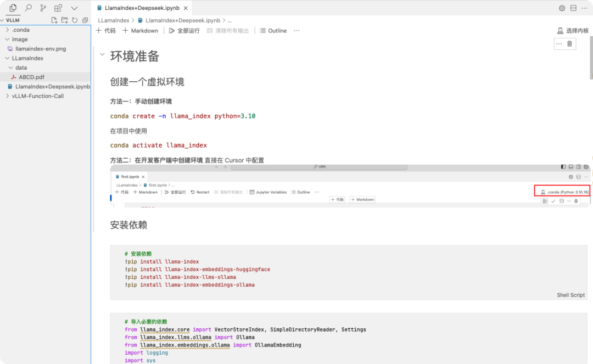Click into the pip install code cell
593x364 pixels.
348,272
